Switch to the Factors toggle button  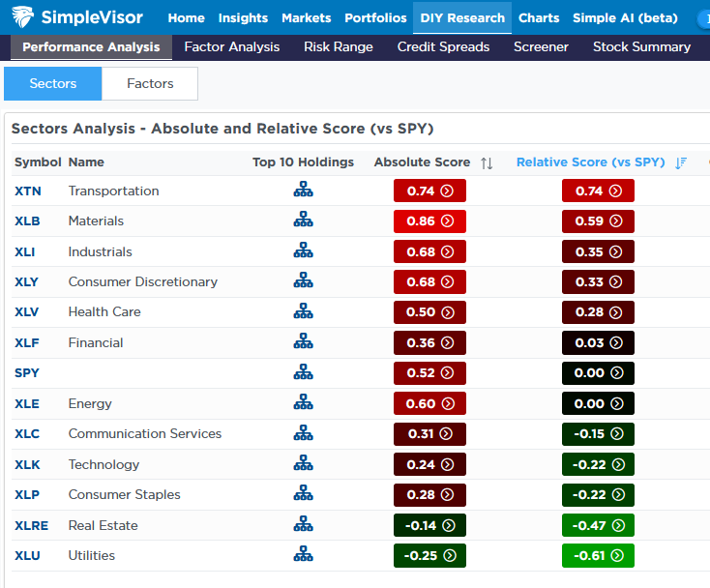coord(150,84)
